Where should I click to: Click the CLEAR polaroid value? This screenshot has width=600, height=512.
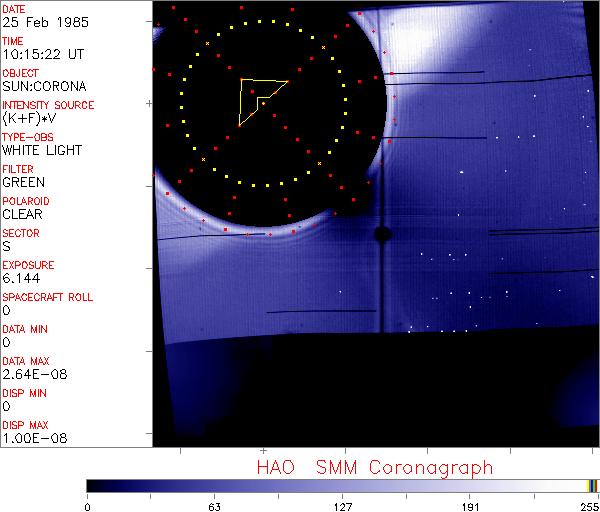coord(22,214)
